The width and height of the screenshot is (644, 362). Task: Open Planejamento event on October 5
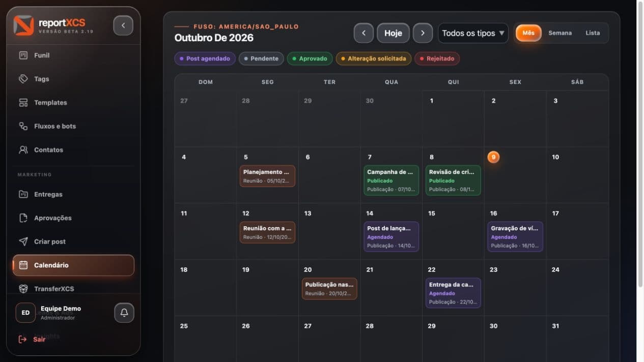click(x=267, y=176)
